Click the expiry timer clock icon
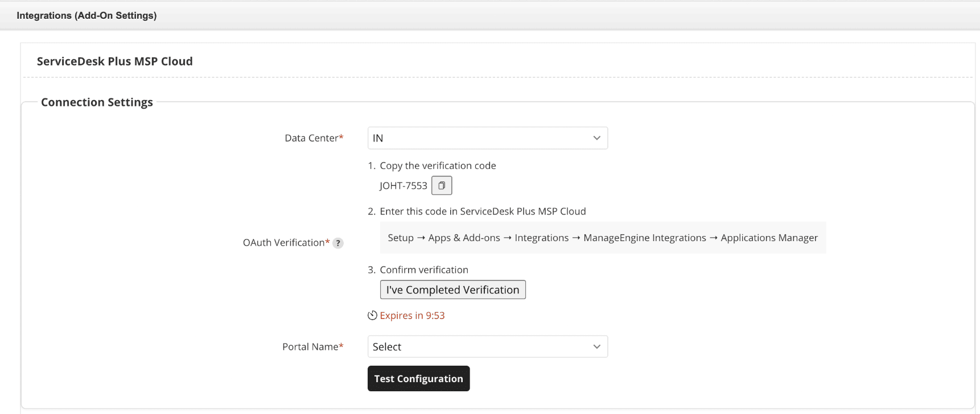The height and width of the screenshot is (414, 980). (373, 316)
